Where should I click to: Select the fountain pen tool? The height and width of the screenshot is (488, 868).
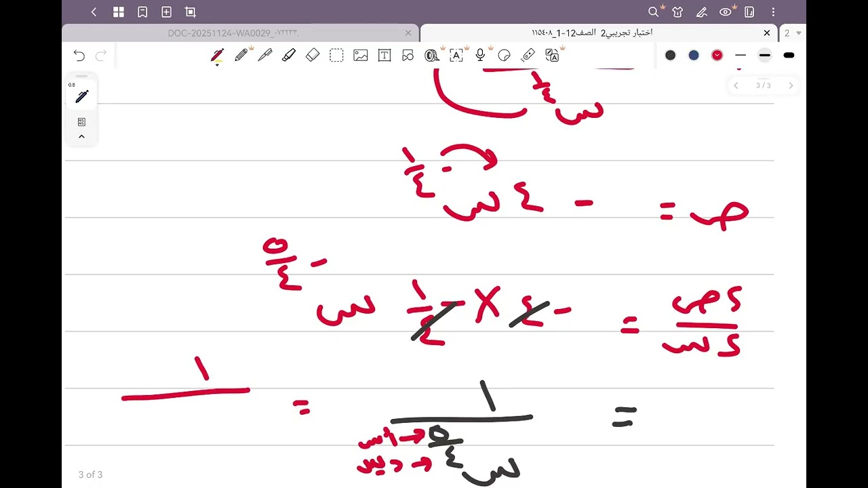coord(265,56)
